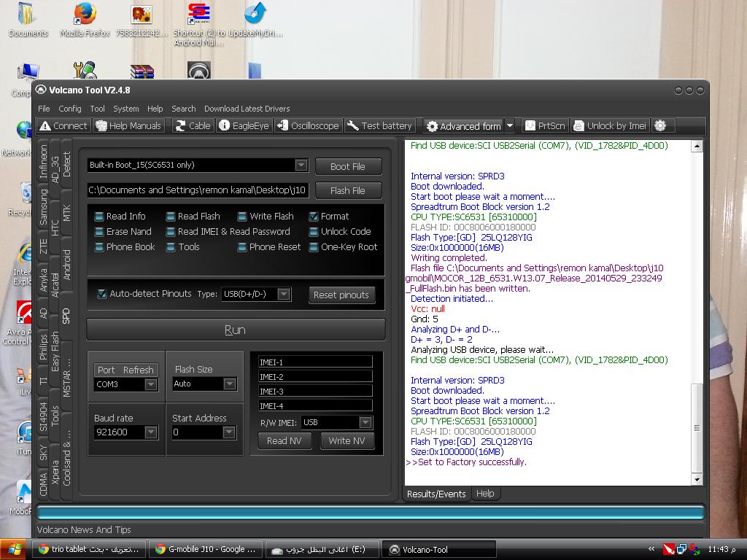
Task: Click the Reset pinouts button
Action: click(x=341, y=295)
